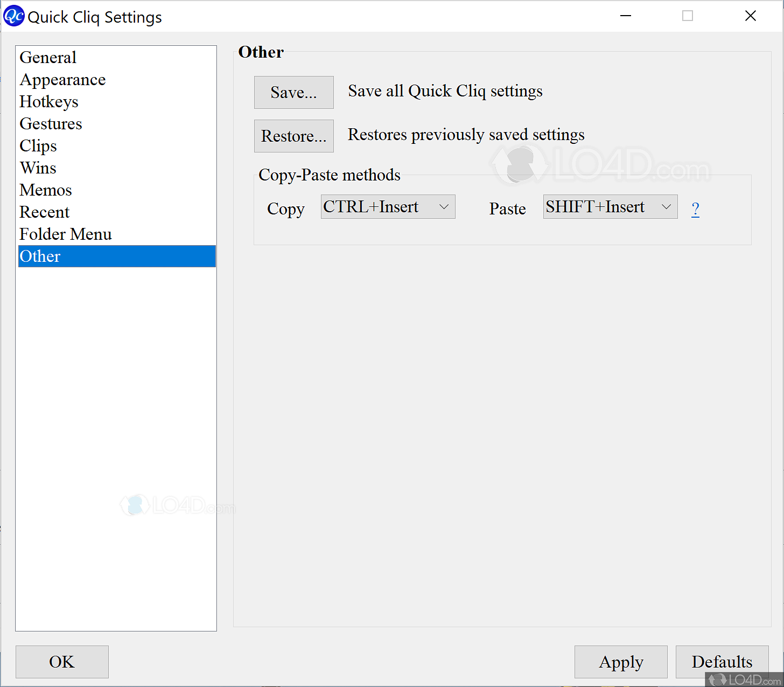Confirm settings with the OK button
This screenshot has width=784, height=687.
[61, 662]
